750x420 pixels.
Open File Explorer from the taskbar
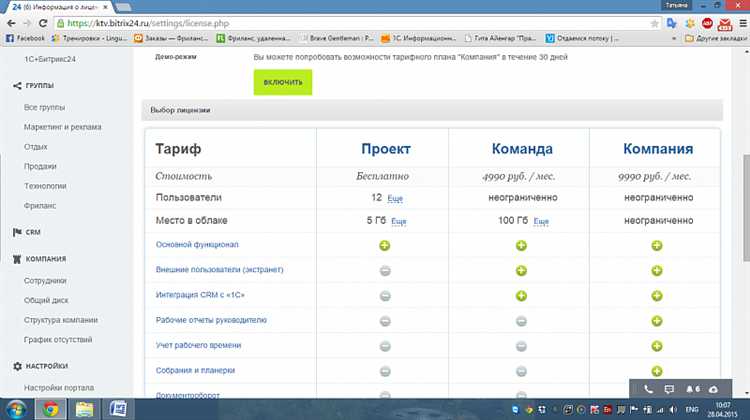tap(84, 409)
